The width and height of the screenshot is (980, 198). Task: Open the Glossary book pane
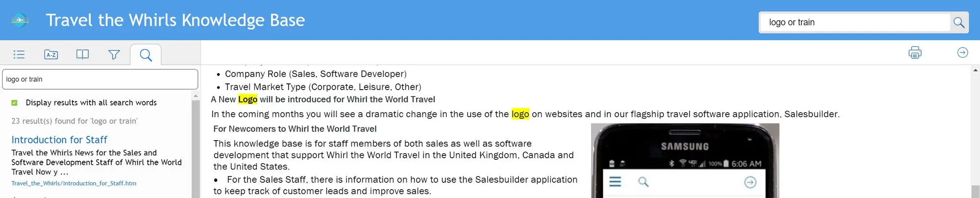[x=83, y=54]
